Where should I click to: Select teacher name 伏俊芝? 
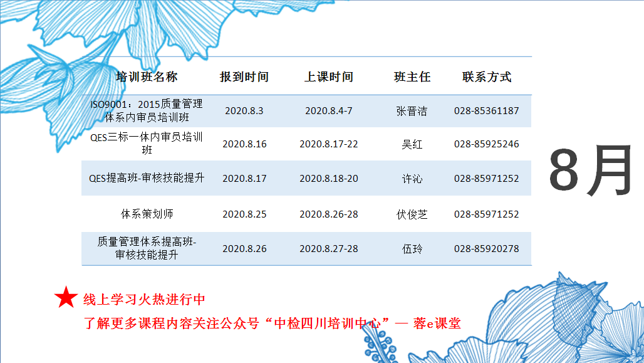[412, 214]
